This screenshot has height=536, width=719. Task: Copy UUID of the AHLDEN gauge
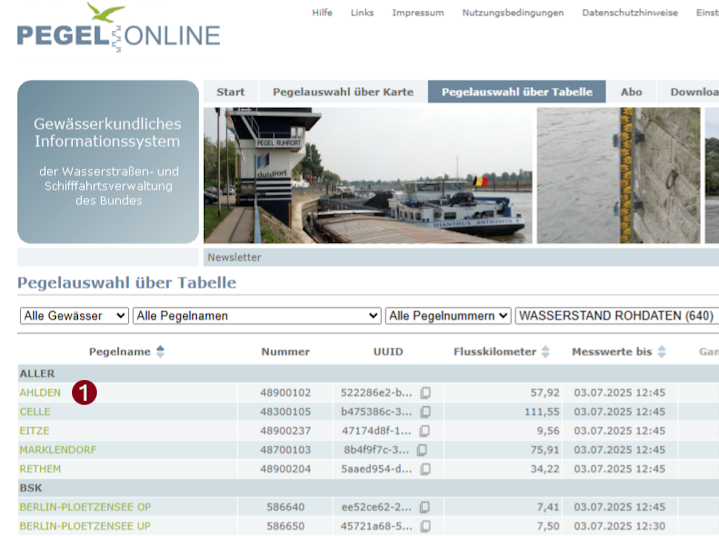pos(425,393)
